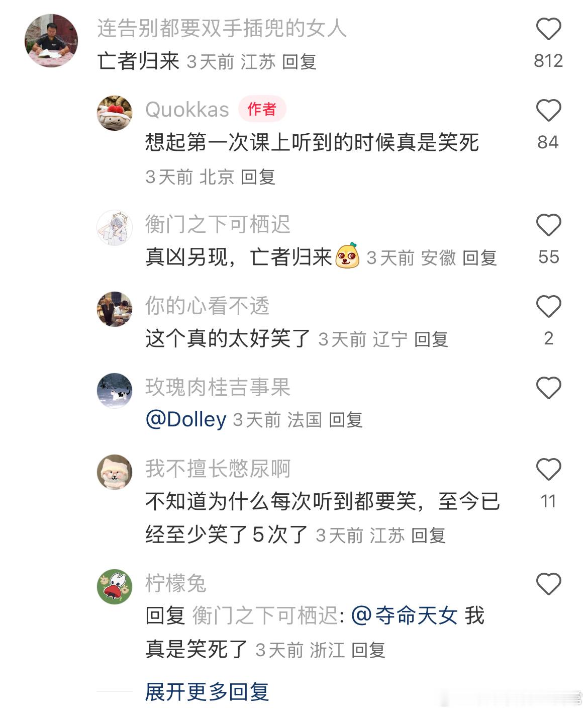Viewport: 588px width, 712px height.
Task: Tap the 作者 author badge
Action: (262, 109)
